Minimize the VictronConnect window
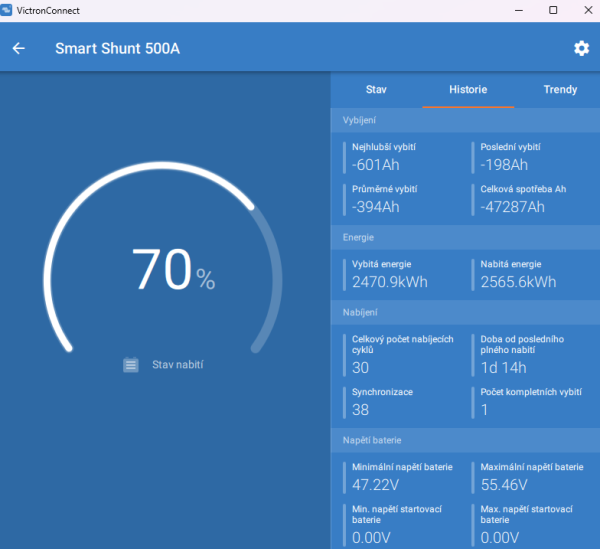 [519, 10]
